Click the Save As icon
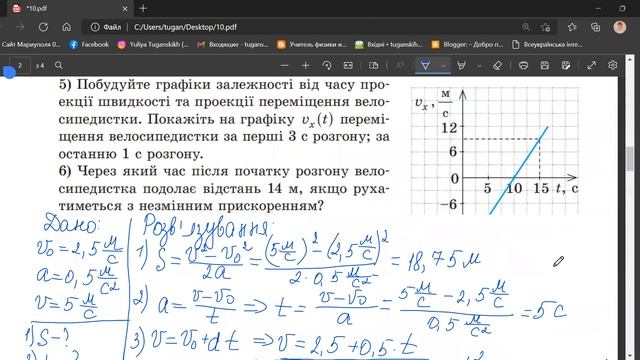This screenshot has width=640, height=360. tap(566, 65)
